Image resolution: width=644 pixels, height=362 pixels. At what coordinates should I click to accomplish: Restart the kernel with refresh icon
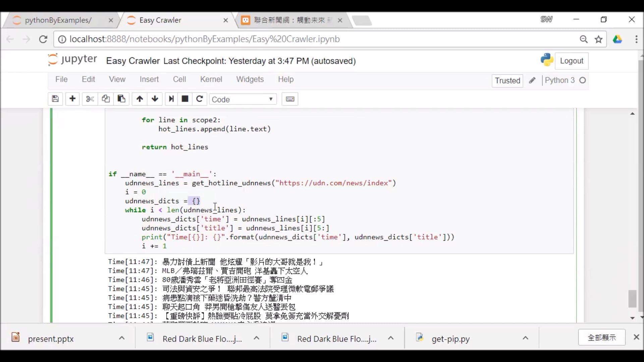[x=199, y=99]
